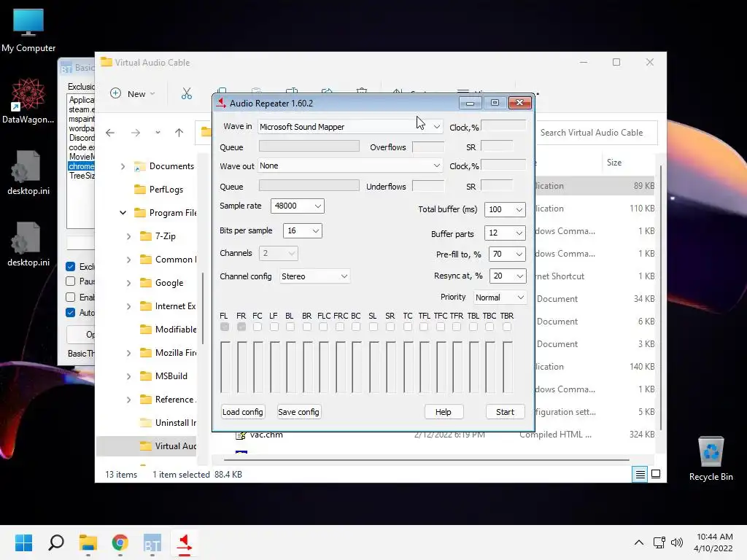The height and width of the screenshot is (560, 747).
Task: Open the Resync at % dropdown
Action: pos(508,276)
